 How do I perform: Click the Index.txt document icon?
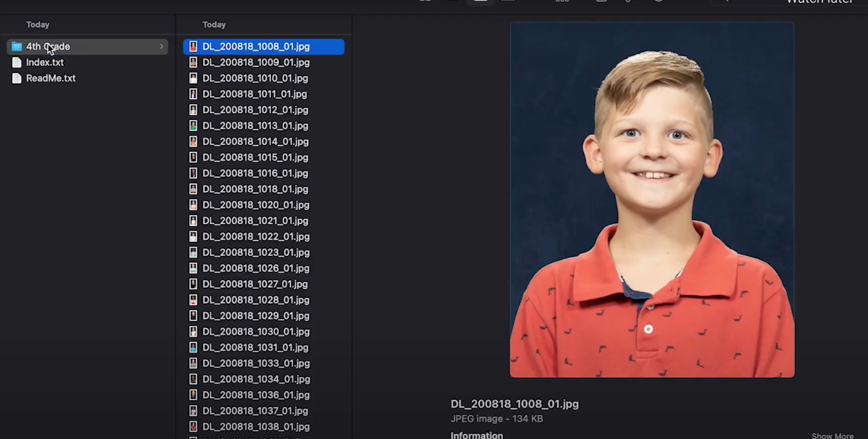[16, 62]
